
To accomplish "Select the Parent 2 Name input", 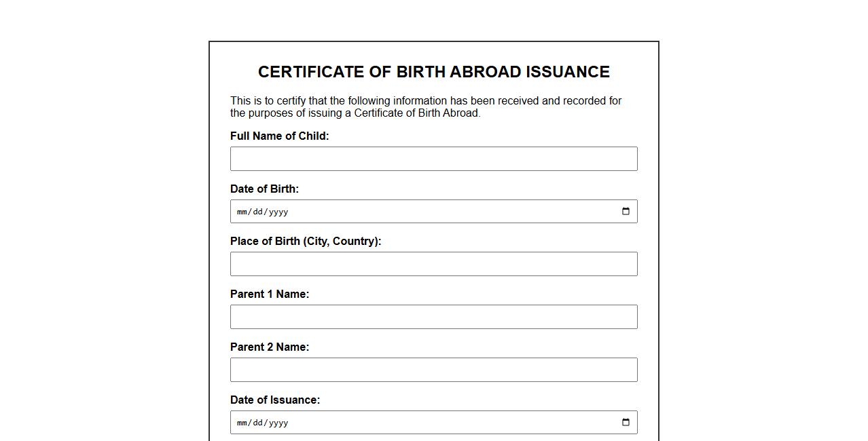I will [433, 370].
